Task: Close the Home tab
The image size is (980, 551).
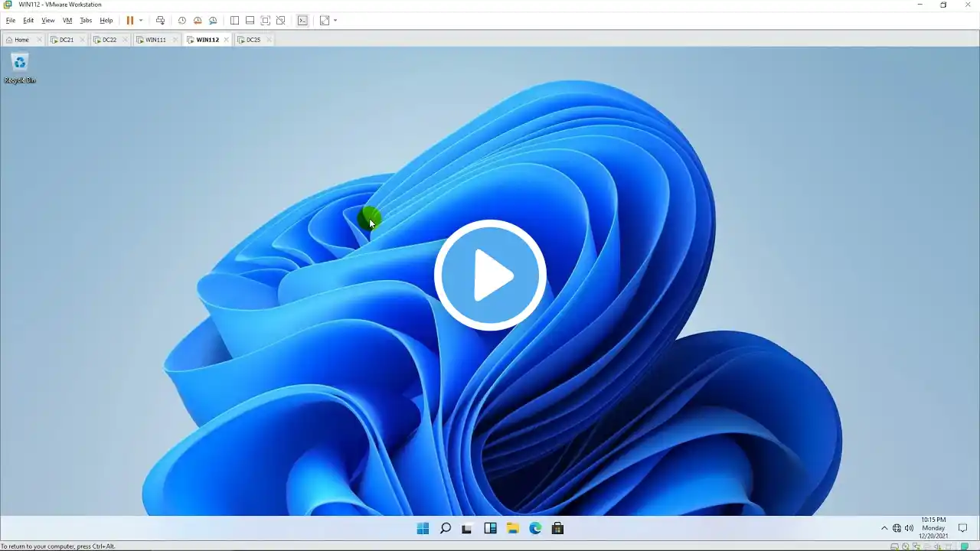Action: point(38,40)
